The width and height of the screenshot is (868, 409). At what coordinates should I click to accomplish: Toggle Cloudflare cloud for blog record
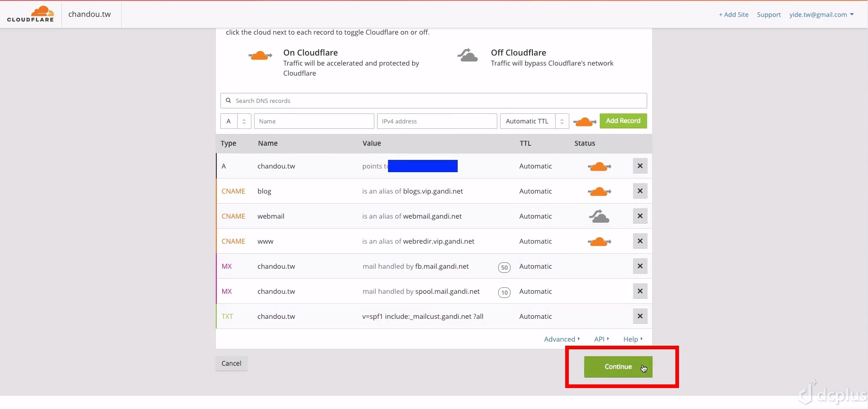[599, 192]
